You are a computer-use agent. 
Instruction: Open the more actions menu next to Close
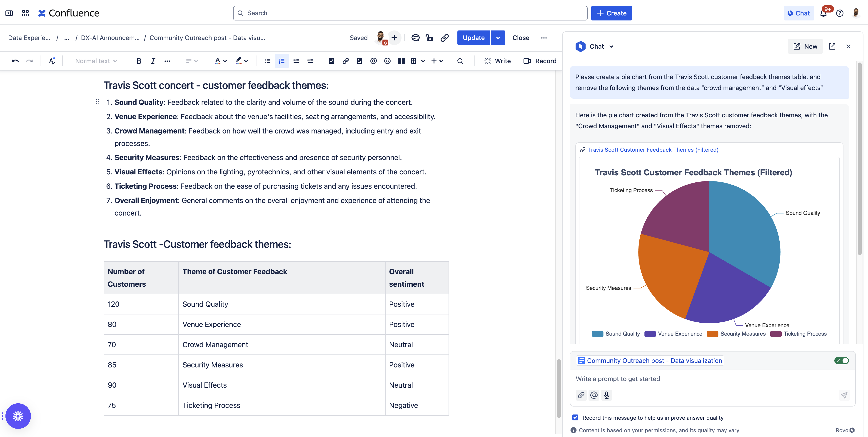[544, 38]
